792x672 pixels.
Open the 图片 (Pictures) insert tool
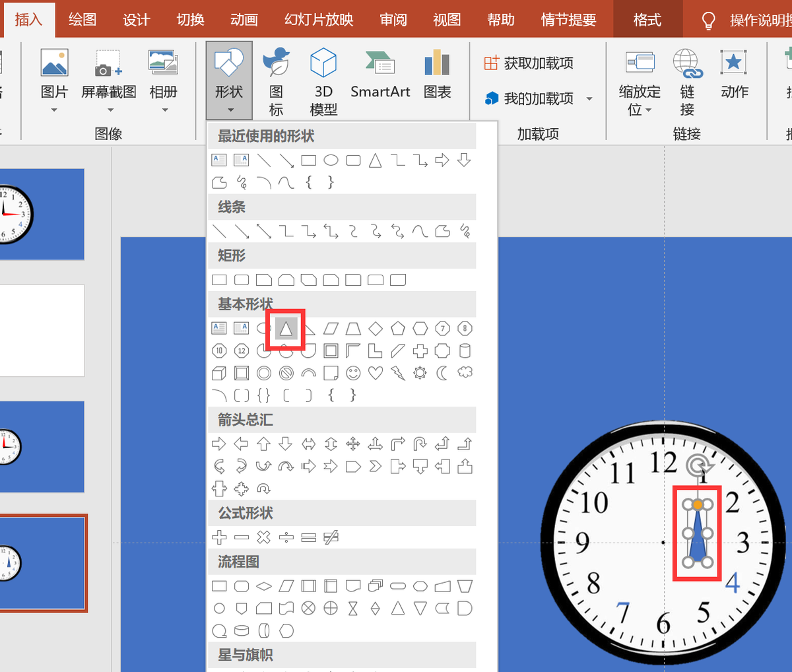click(54, 73)
